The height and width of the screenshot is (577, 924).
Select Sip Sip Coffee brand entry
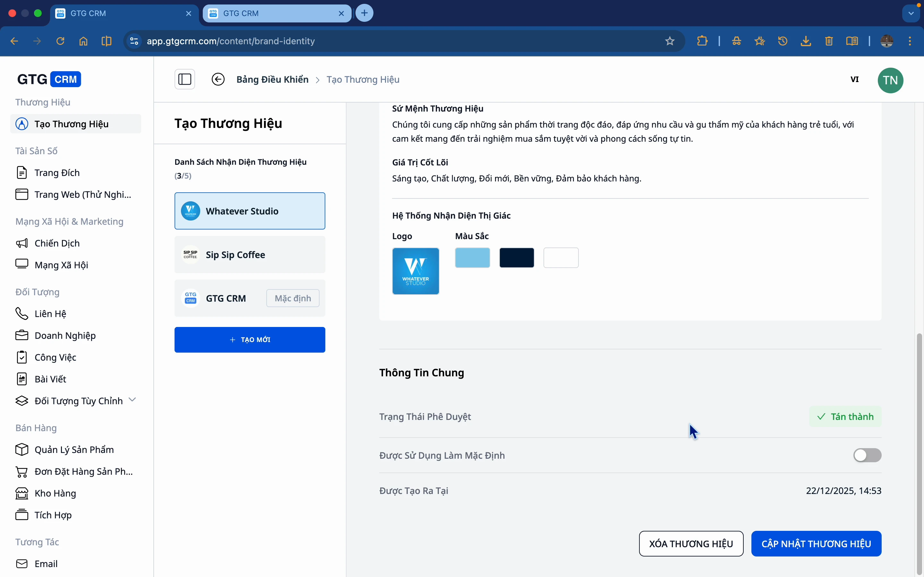pos(250,255)
